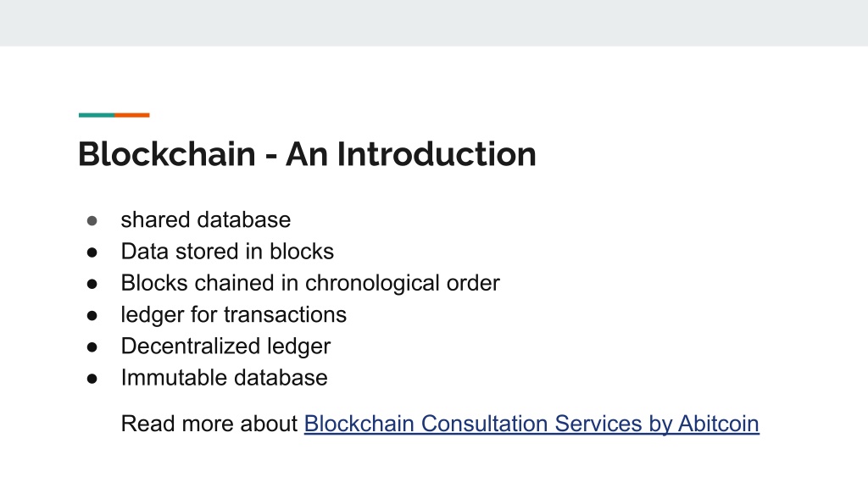Click the teal segment of the accent line
Viewport: 868px width, 488px height.
(x=97, y=115)
